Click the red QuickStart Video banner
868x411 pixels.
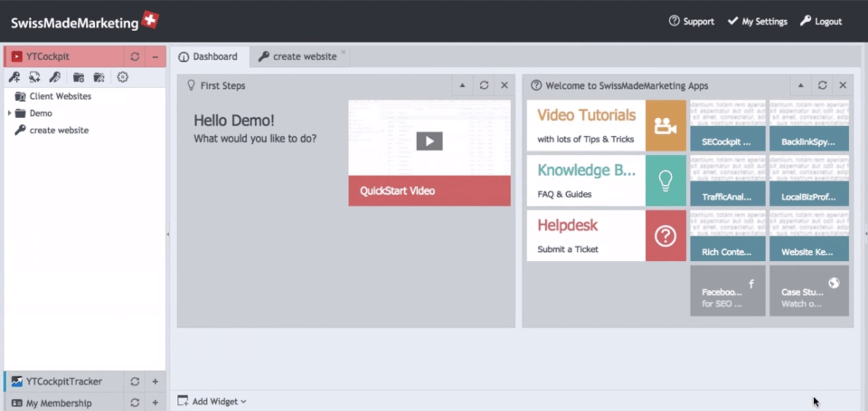coord(429,191)
